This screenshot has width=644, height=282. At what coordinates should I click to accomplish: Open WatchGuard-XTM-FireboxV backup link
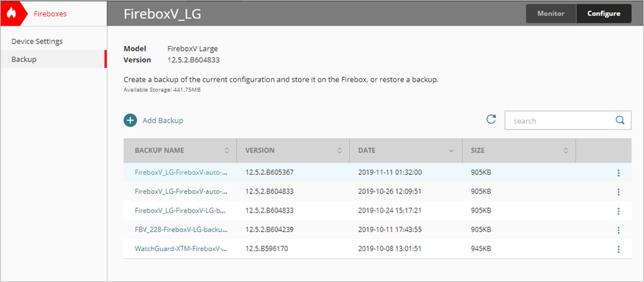click(x=181, y=248)
